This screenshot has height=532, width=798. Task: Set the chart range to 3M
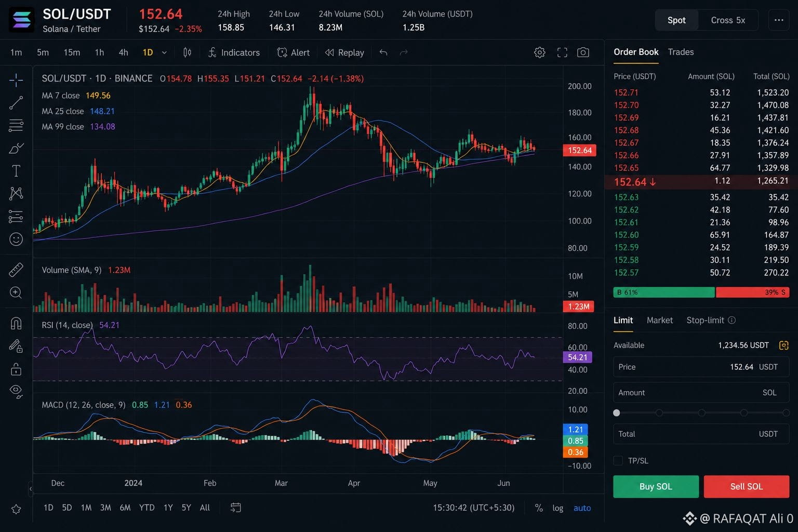tap(105, 508)
